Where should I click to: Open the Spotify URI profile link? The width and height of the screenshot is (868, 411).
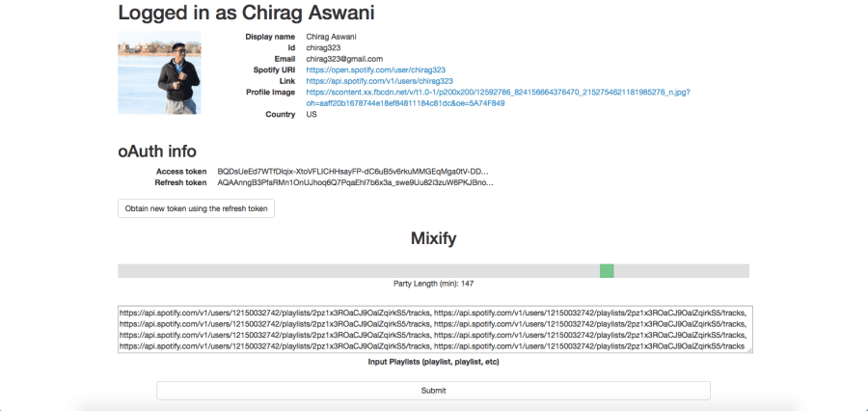[375, 69]
